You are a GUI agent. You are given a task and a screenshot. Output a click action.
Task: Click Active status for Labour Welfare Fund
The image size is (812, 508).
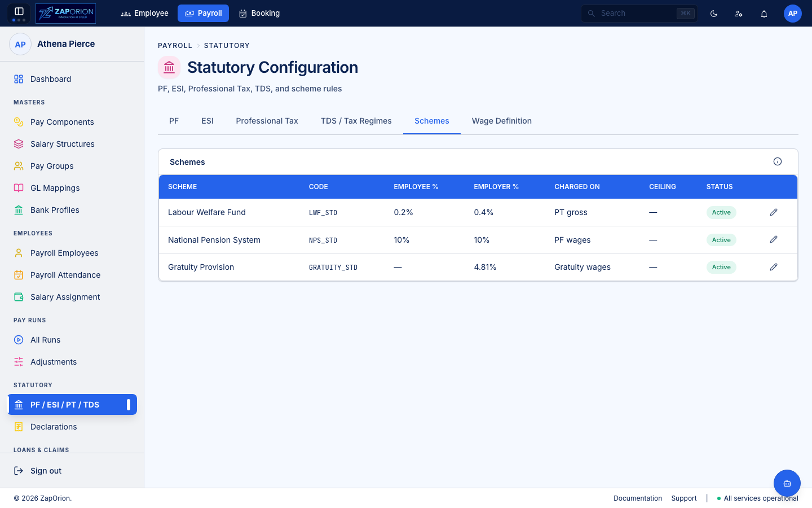(x=721, y=212)
